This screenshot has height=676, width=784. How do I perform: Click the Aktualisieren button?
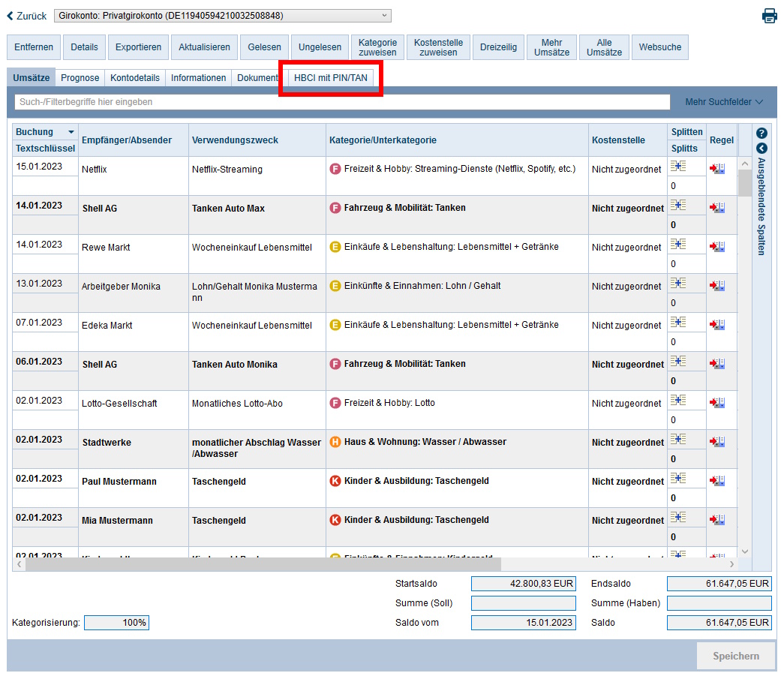(x=205, y=47)
